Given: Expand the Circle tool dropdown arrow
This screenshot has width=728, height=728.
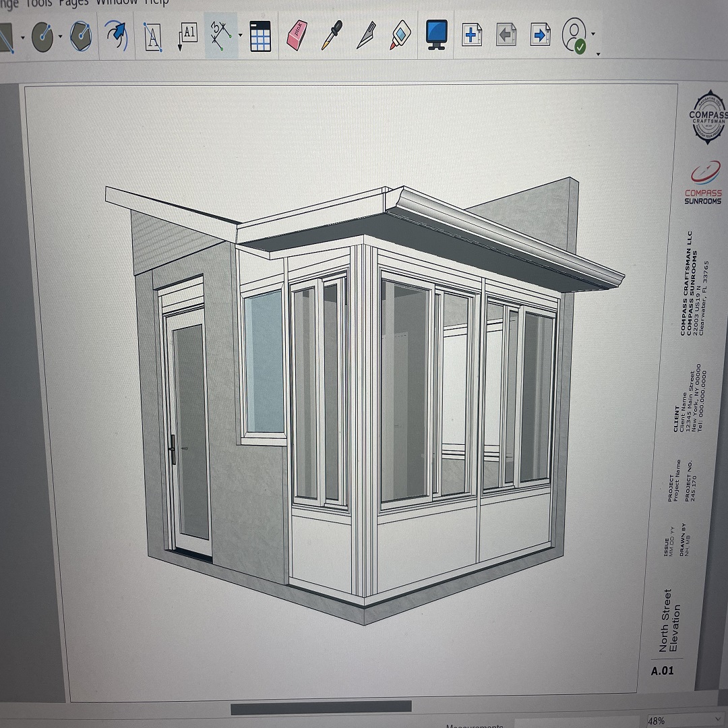Looking at the screenshot, I should 61,37.
